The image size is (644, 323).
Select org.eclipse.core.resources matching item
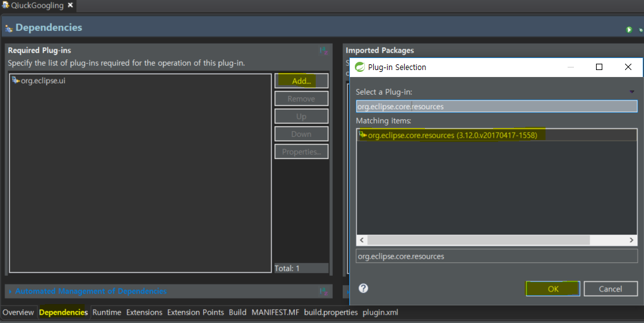click(x=496, y=135)
